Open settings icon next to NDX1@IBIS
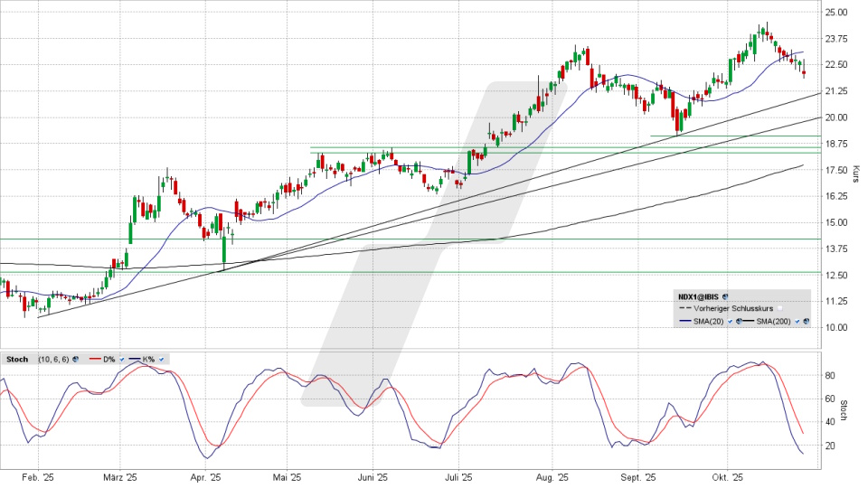The width and height of the screenshot is (868, 488). click(x=727, y=296)
